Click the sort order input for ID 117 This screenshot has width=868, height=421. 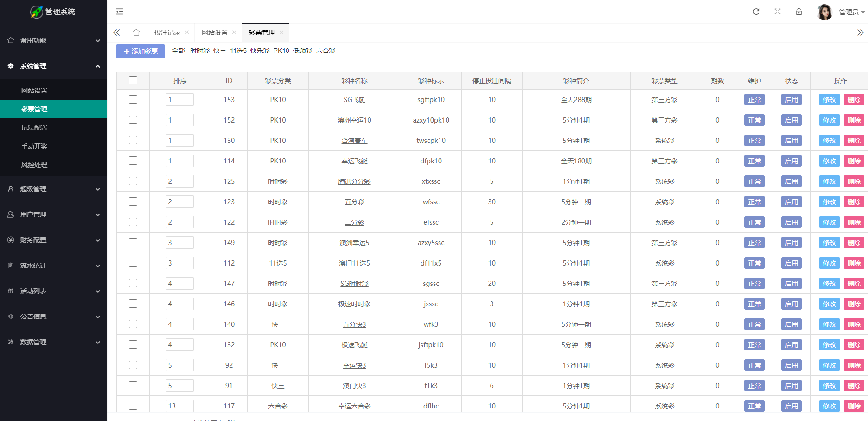pos(179,405)
